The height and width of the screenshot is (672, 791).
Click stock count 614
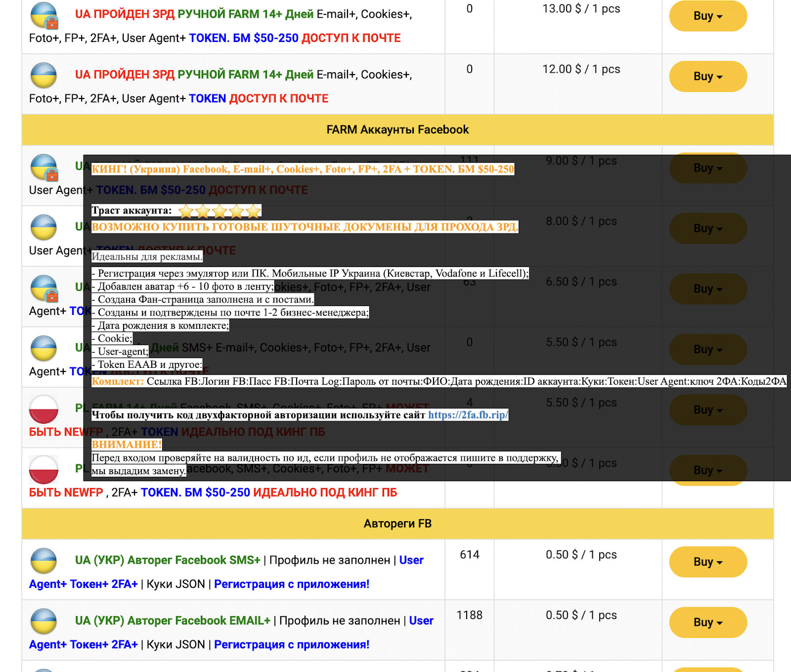469,555
